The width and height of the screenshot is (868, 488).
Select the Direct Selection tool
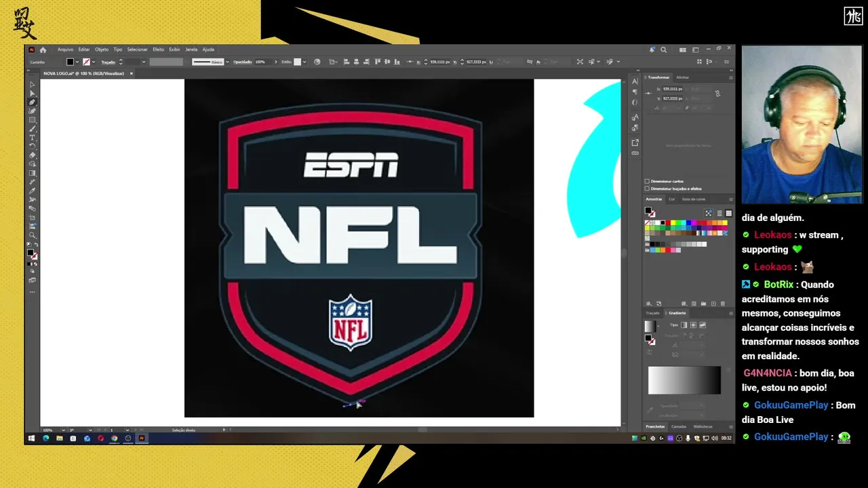point(32,93)
